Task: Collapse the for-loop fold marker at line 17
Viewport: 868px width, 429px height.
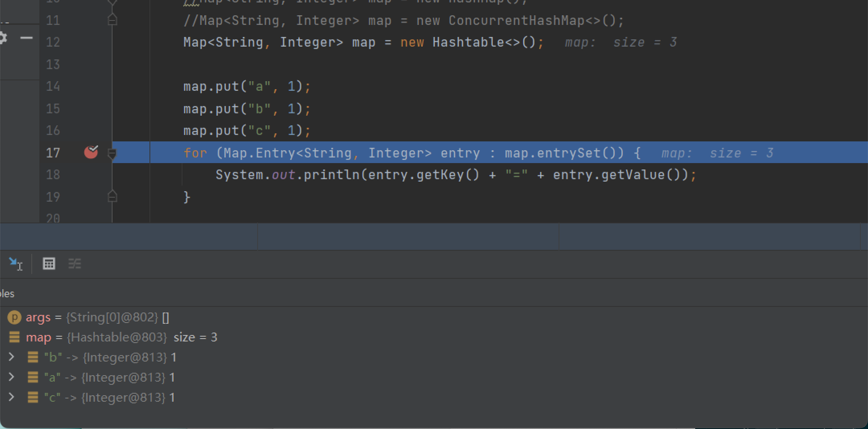Action: tap(113, 153)
